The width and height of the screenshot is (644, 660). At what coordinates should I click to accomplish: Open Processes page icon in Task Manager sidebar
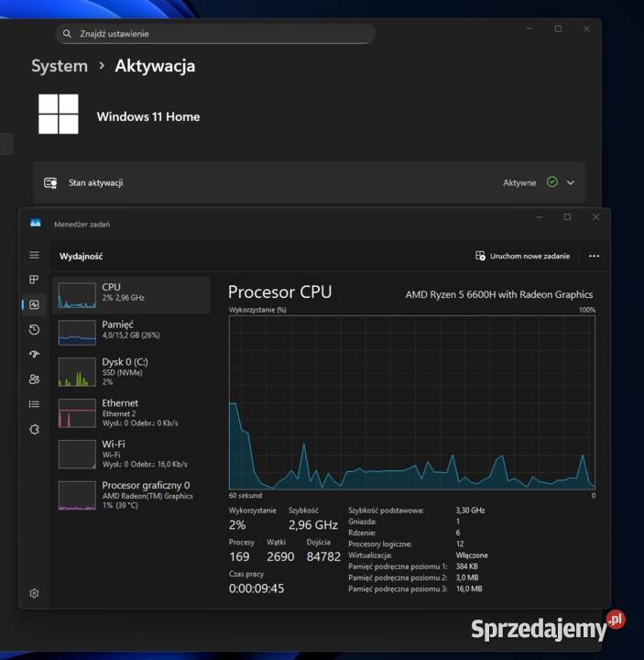coord(34,280)
